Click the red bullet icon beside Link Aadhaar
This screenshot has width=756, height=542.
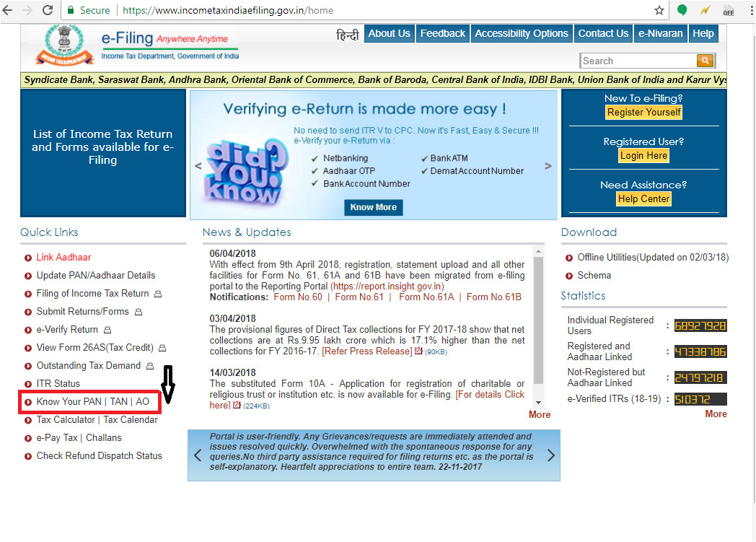coord(28,258)
